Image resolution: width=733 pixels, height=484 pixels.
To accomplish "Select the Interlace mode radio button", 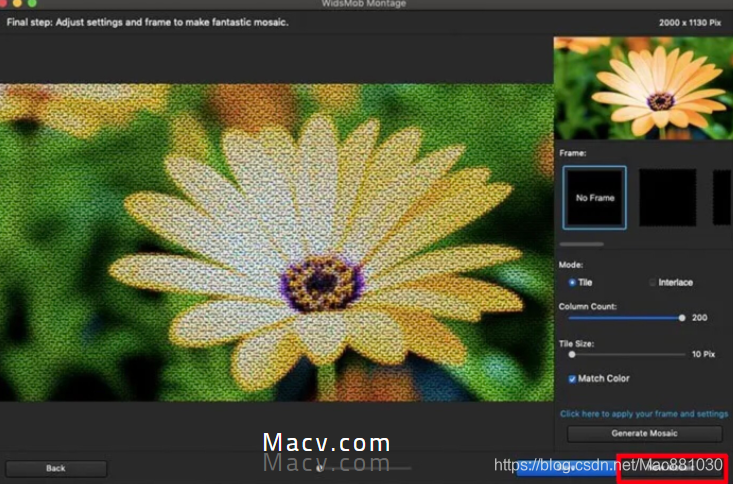I will point(653,282).
